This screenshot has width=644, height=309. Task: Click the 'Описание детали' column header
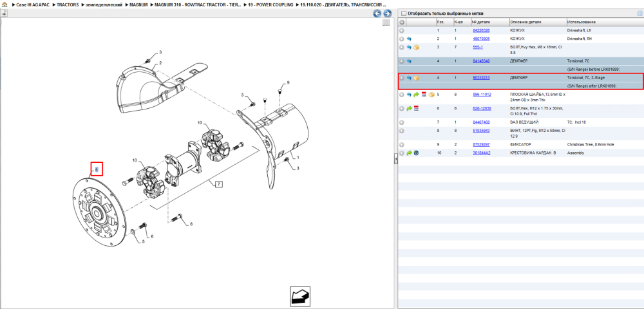click(x=526, y=22)
